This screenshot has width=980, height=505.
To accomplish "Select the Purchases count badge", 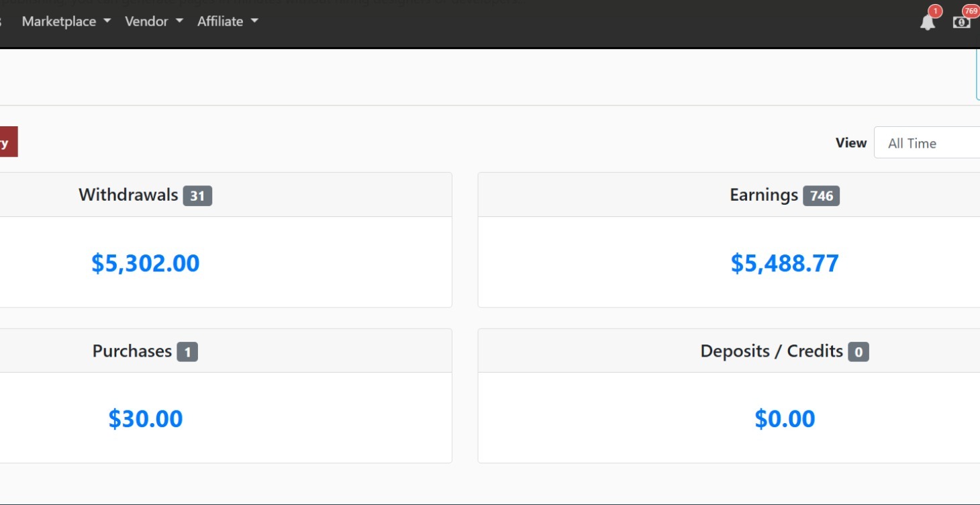I will pyautogui.click(x=187, y=351).
